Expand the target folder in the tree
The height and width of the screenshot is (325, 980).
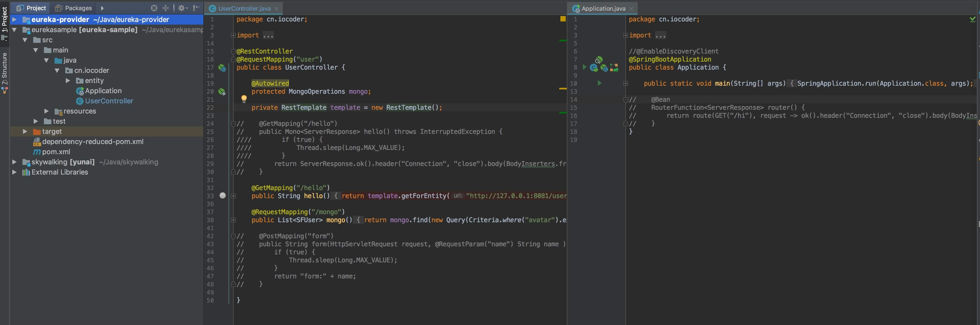coord(25,132)
